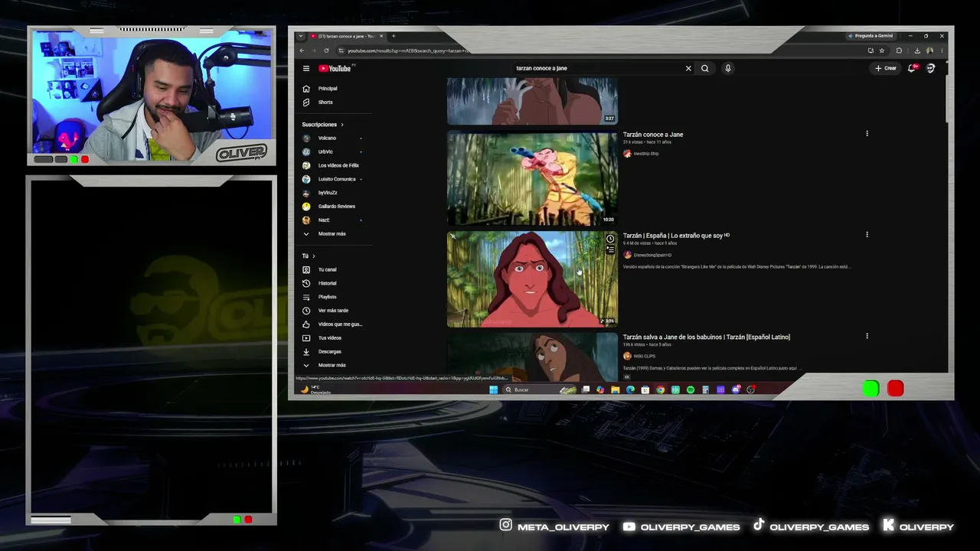Open the weather widget on the taskbar

[315, 390]
